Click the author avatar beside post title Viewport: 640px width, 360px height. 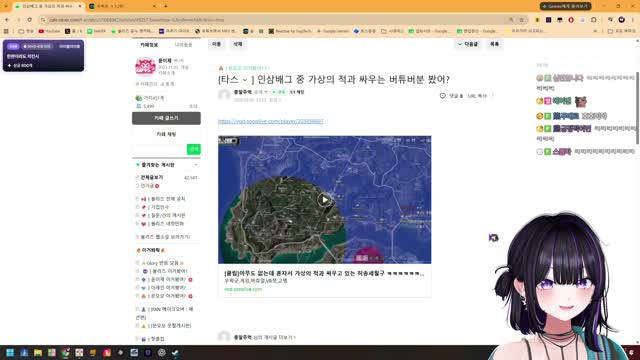[224, 95]
